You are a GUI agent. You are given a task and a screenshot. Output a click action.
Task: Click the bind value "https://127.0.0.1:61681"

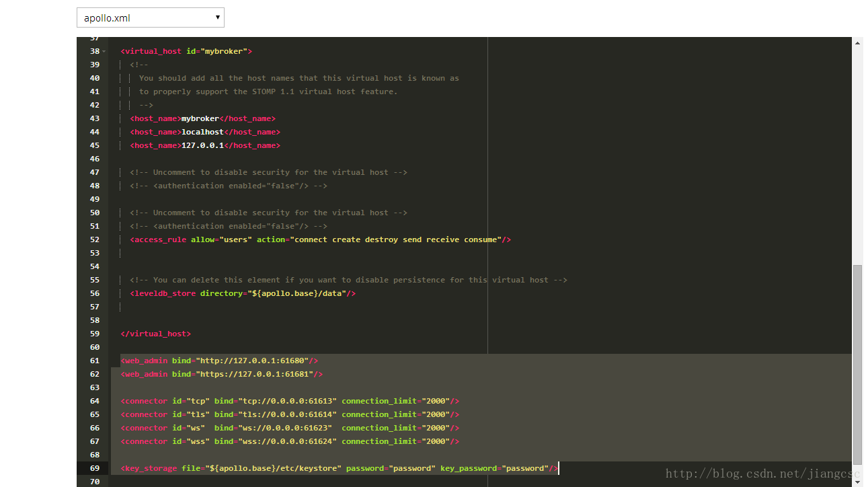pos(254,374)
